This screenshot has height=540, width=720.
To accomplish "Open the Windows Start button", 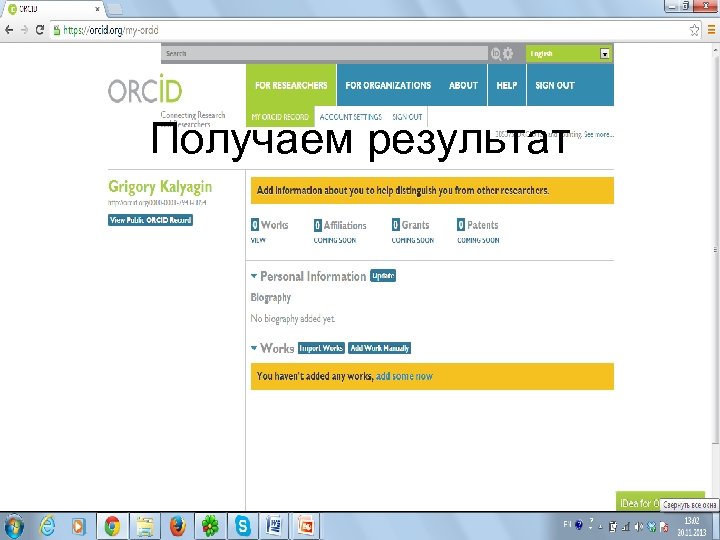I will (14, 526).
